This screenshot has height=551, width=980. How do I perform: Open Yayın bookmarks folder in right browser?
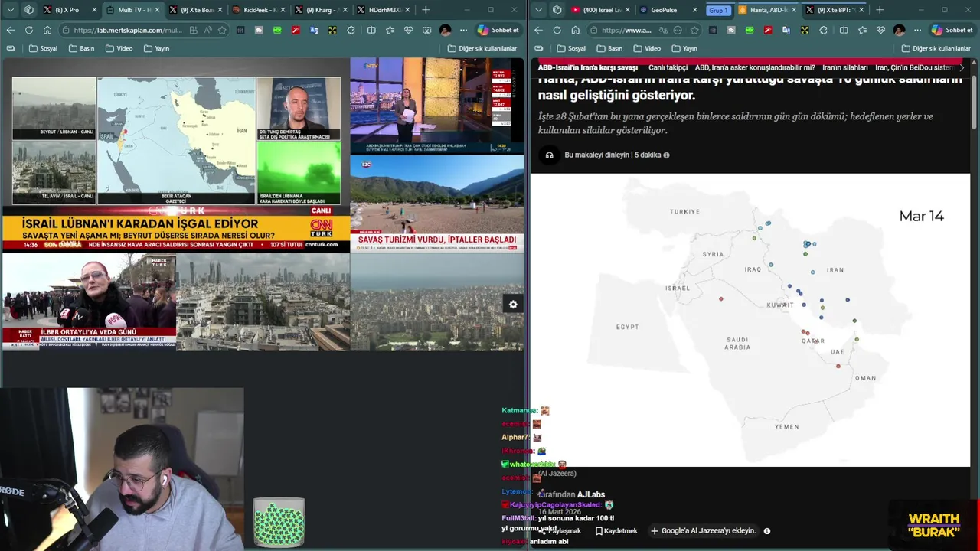tap(684, 48)
